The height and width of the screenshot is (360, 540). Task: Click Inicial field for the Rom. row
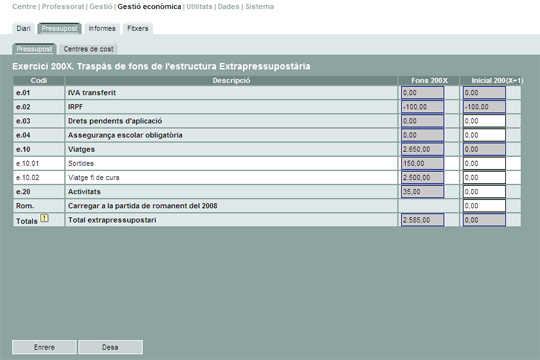click(x=484, y=206)
